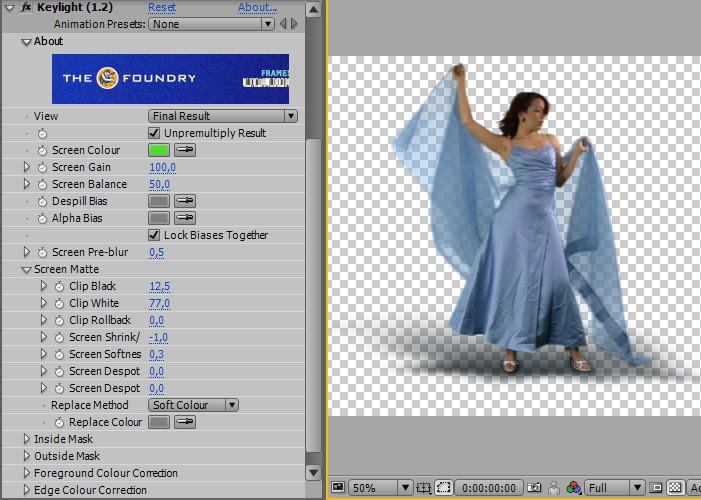Use the Despill Bias eyedropper
This screenshot has height=500, width=701.
point(185,201)
